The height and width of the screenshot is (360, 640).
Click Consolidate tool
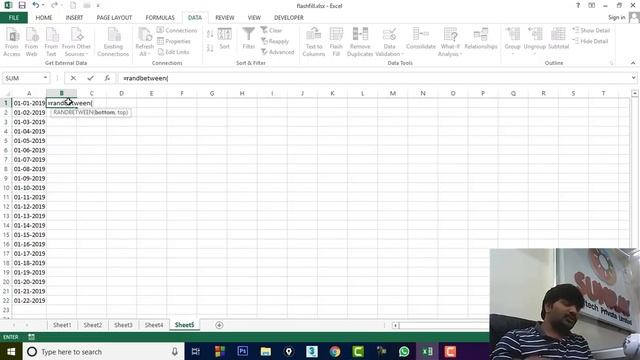point(421,39)
